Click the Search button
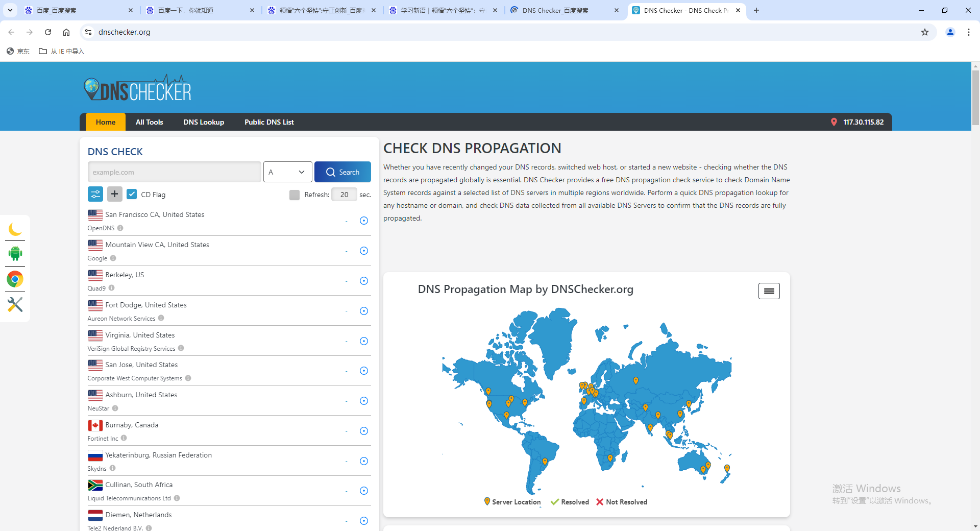This screenshot has width=980, height=531. [x=342, y=172]
